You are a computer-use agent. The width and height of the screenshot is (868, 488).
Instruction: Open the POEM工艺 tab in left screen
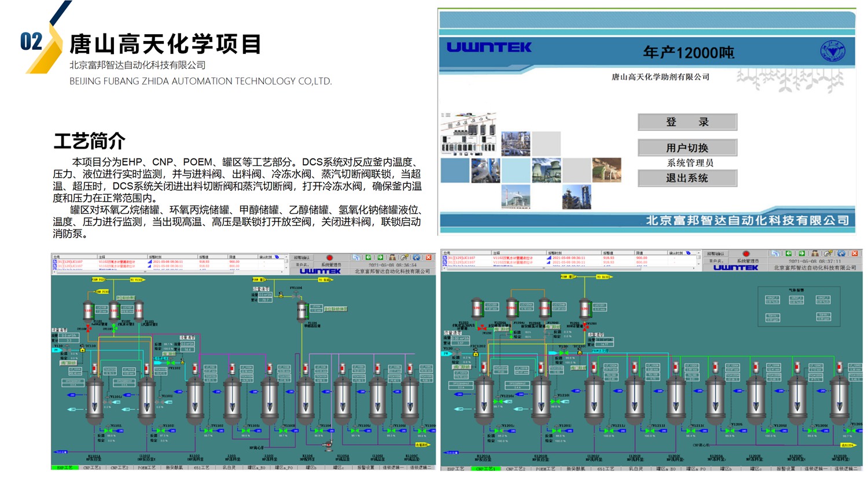pyautogui.click(x=146, y=467)
